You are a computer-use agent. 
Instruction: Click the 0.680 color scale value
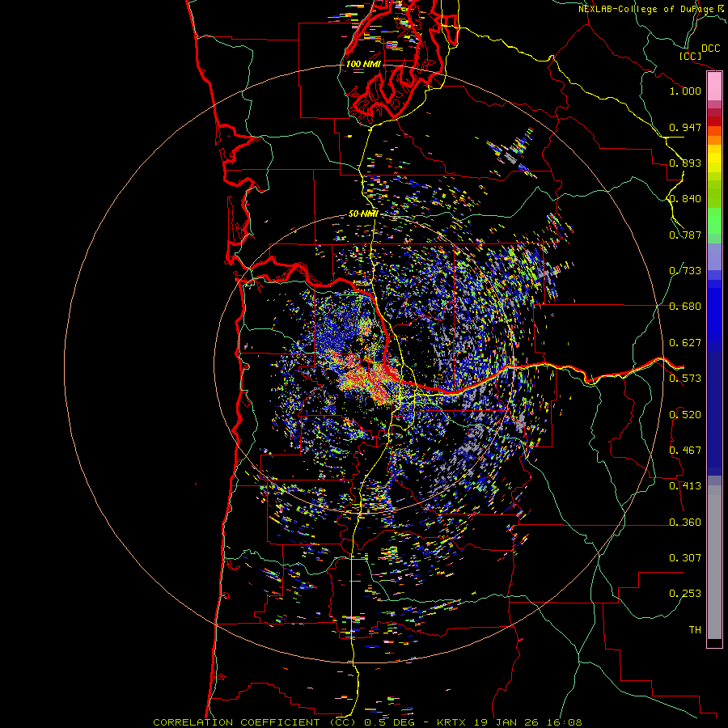tap(685, 307)
